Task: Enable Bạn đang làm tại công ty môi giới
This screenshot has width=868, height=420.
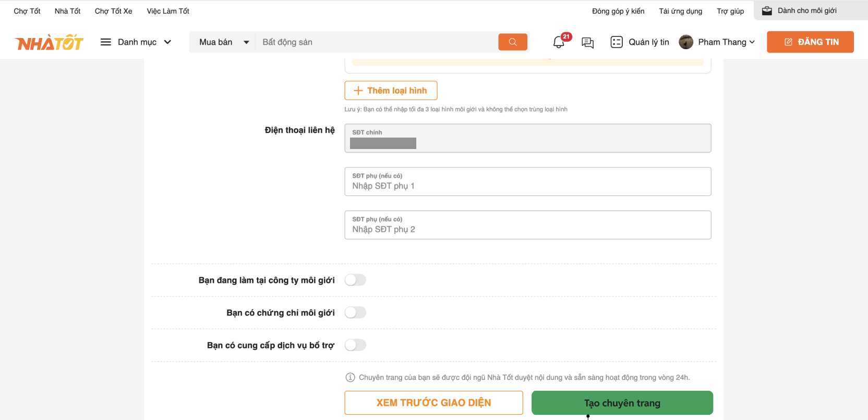Action: pos(355,280)
